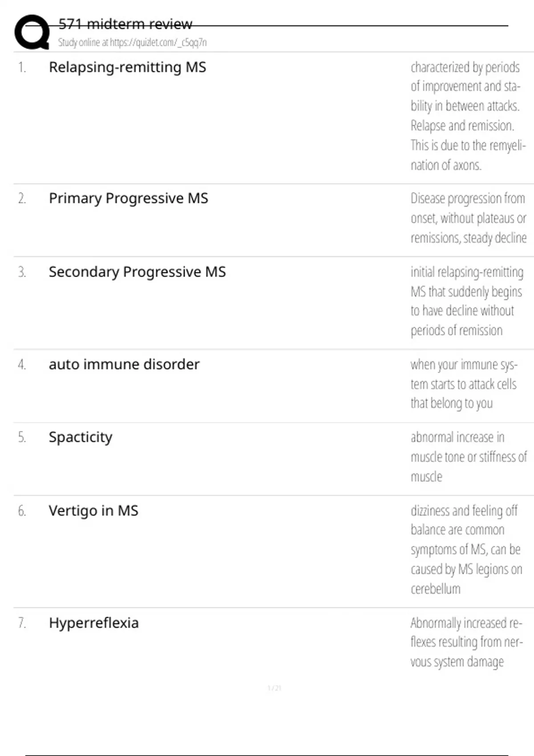Click the Quizlet Q logo icon
534x756 pixels.
click(x=32, y=32)
